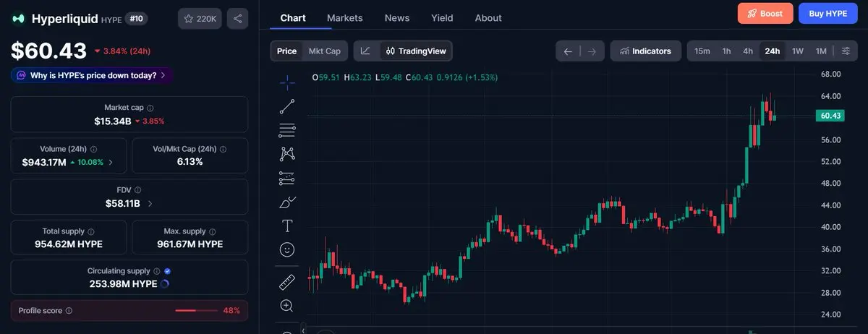Screen dimensions: 868x334
Task: Switch to the simple line chart icon
Action: click(x=366, y=51)
